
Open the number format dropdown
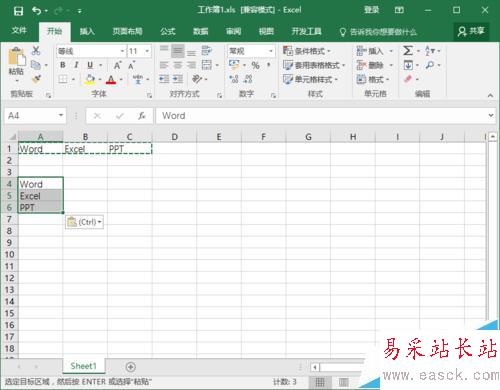point(271,51)
